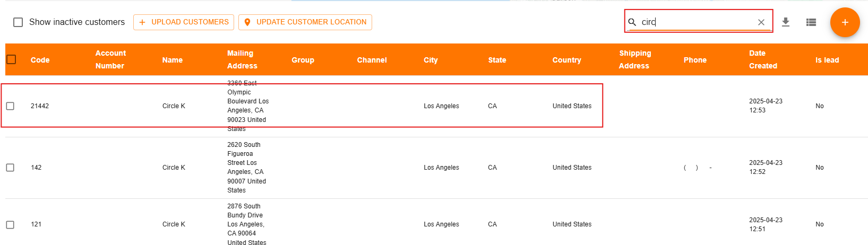This screenshot has width=868, height=245.
Task: Click the magnifying glass search icon
Action: tap(632, 22)
